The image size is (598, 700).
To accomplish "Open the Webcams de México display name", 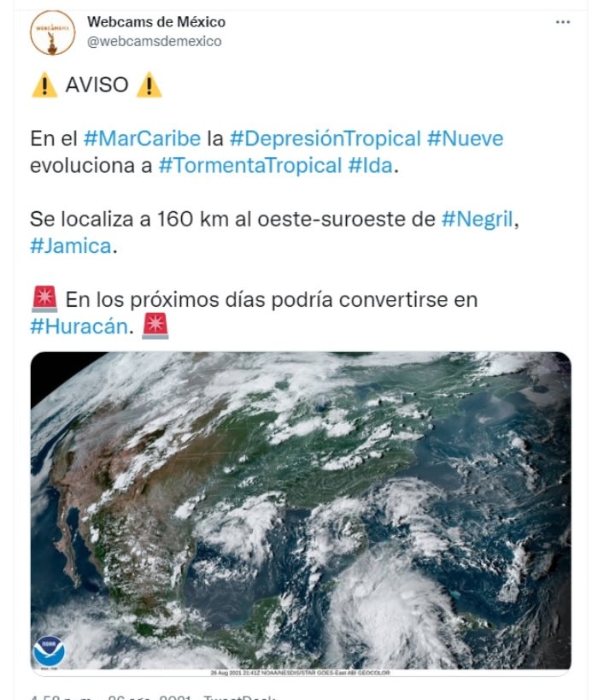I will (x=156, y=22).
